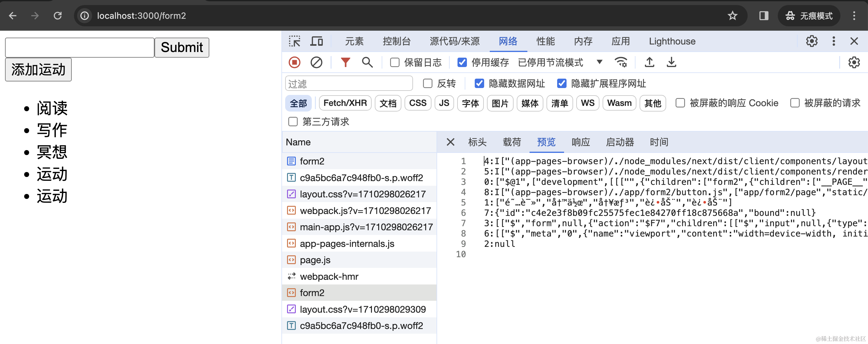
Task: Import HAR file with upload icon
Action: click(649, 63)
